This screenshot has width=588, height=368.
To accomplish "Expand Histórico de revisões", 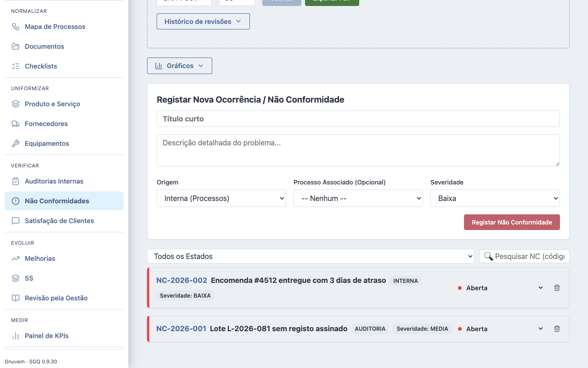I will pyautogui.click(x=203, y=22).
